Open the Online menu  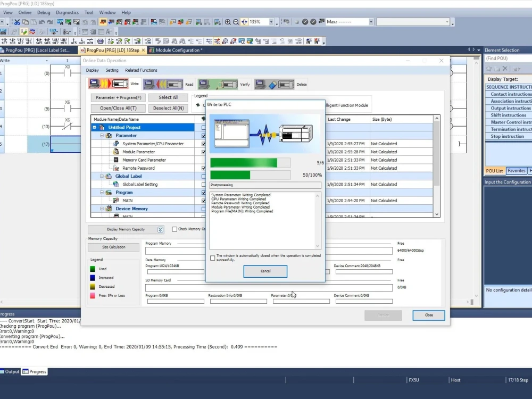coord(25,13)
